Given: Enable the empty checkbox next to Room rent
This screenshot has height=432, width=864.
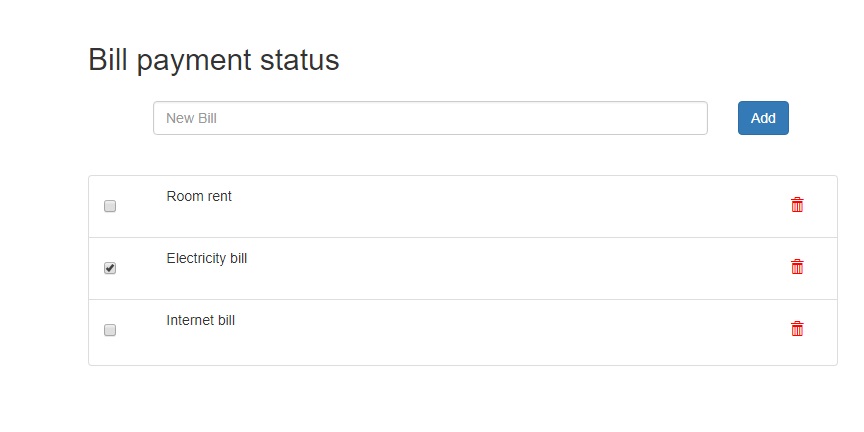Looking at the screenshot, I should click(x=110, y=206).
